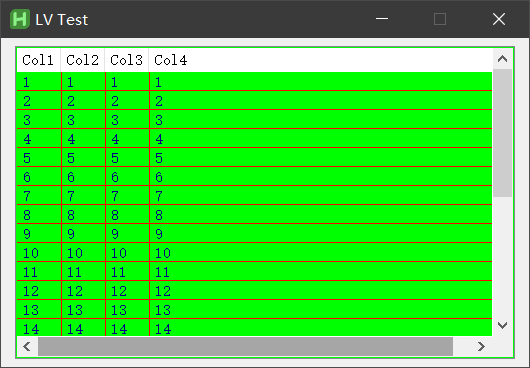Select cell 13 in Col4
The width and height of the screenshot is (530, 368).
point(321,310)
